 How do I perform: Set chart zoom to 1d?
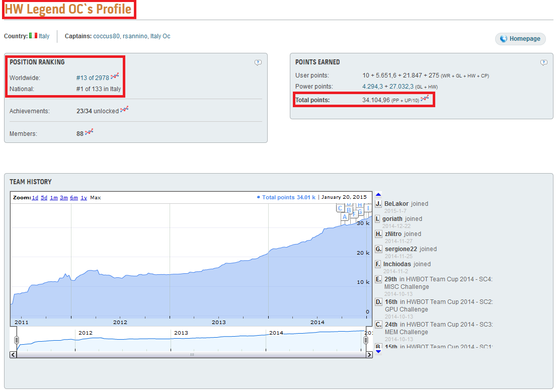pos(35,198)
